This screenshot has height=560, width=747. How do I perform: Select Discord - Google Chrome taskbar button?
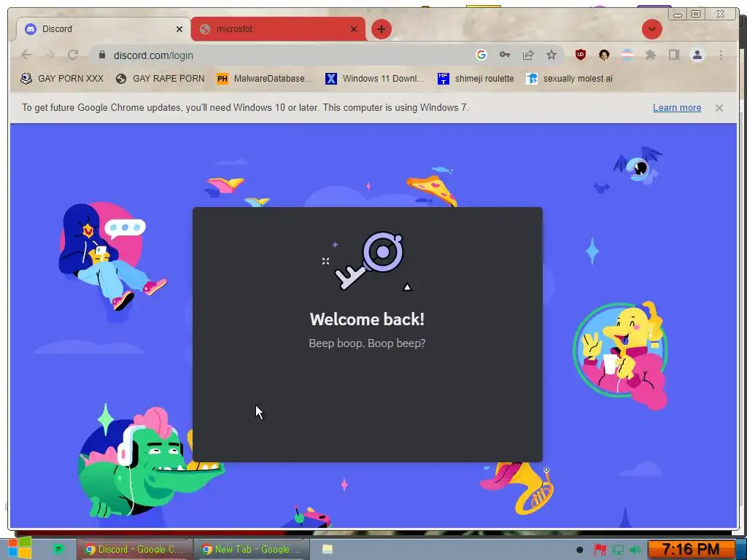(x=135, y=550)
